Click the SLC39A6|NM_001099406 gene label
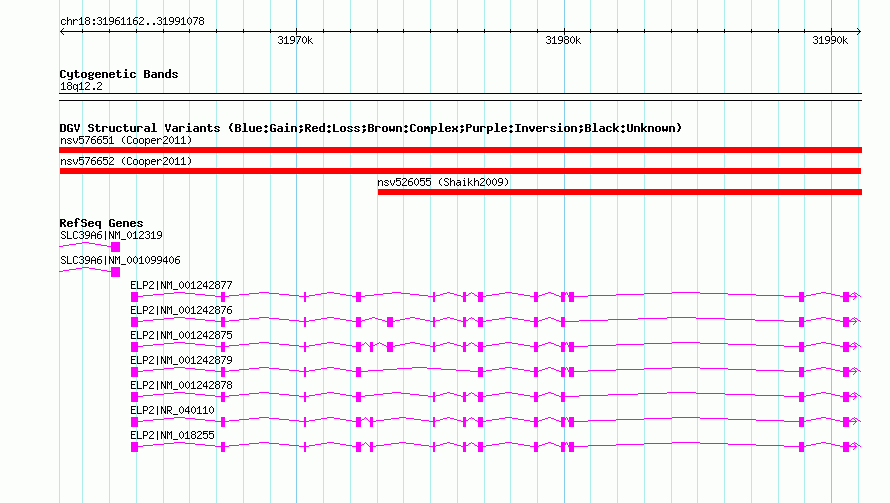The image size is (890, 503). 120,260
